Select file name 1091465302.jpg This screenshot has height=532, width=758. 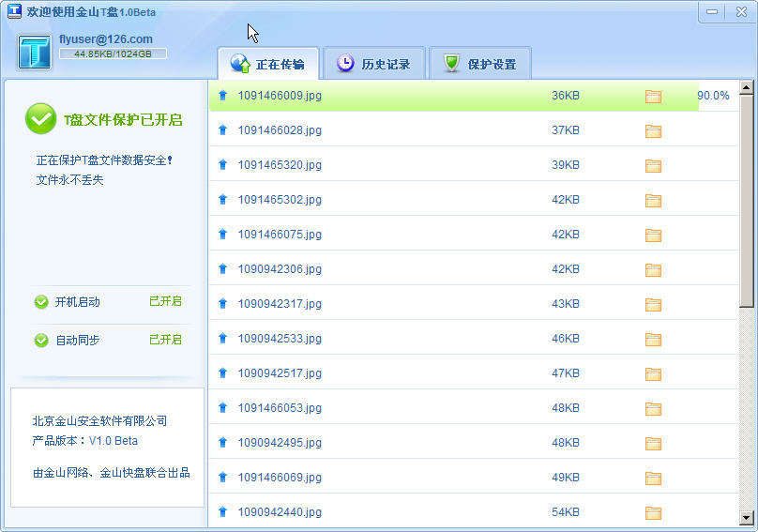point(280,200)
